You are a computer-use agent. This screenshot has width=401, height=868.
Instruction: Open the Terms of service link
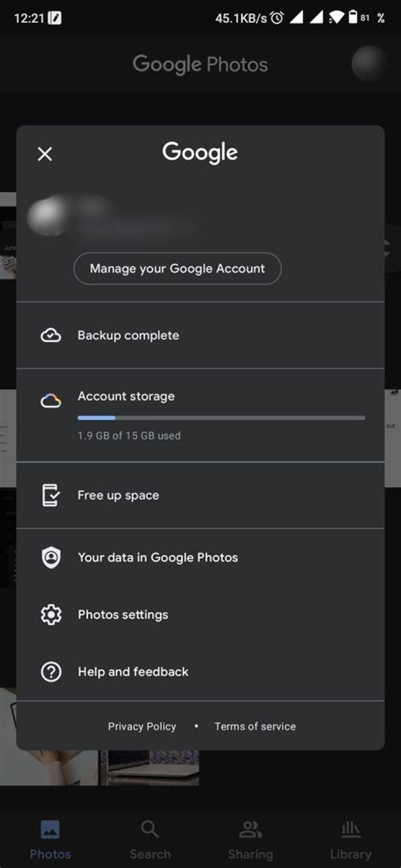click(255, 727)
